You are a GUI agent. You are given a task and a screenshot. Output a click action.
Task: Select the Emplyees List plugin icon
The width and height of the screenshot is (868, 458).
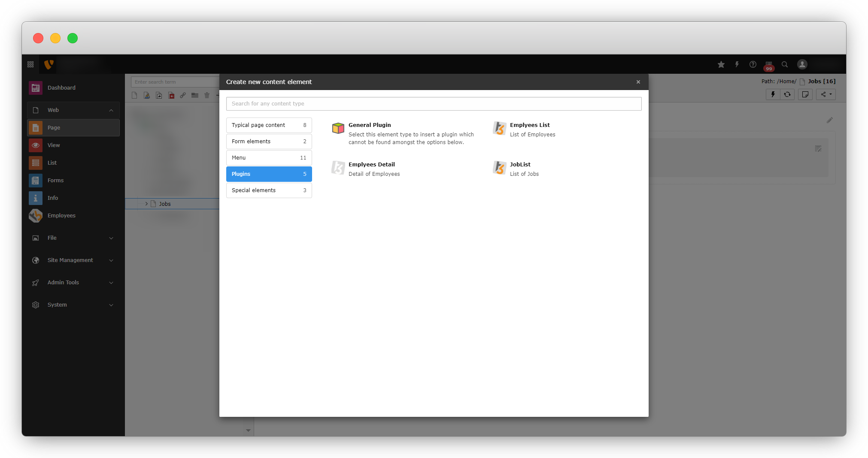(499, 128)
